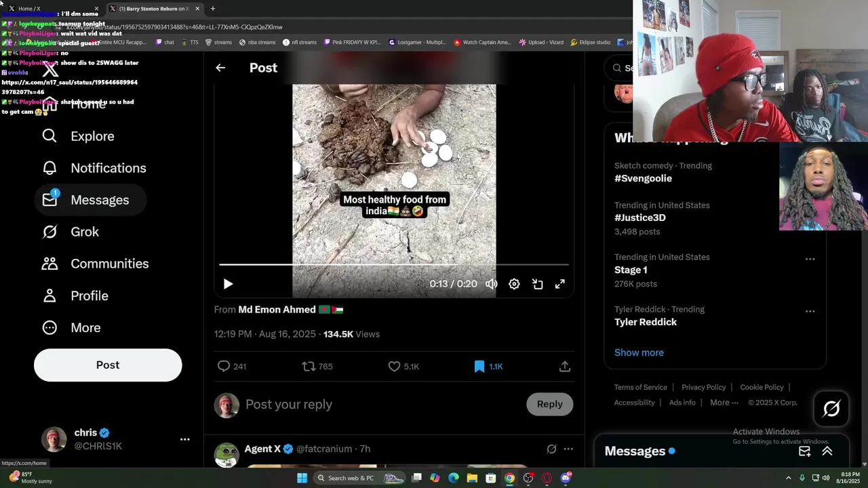868x488 pixels.
Task: Click the Messages envelope icon in sidebar
Action: point(50,200)
